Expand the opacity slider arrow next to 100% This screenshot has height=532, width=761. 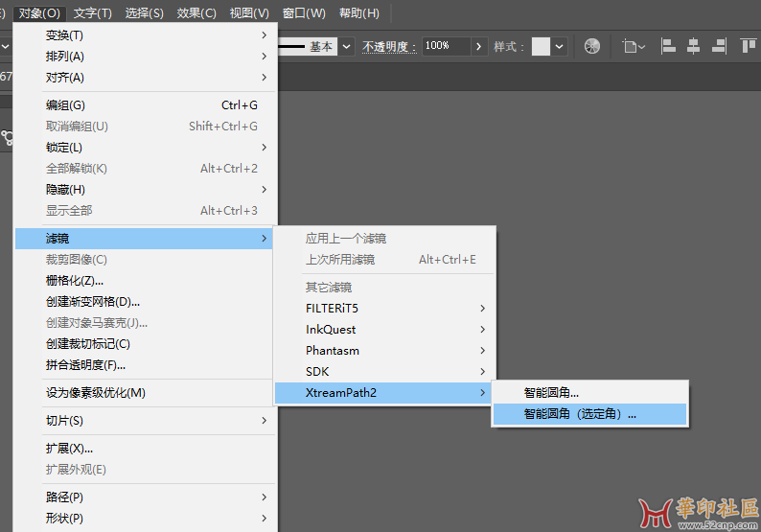click(x=478, y=47)
